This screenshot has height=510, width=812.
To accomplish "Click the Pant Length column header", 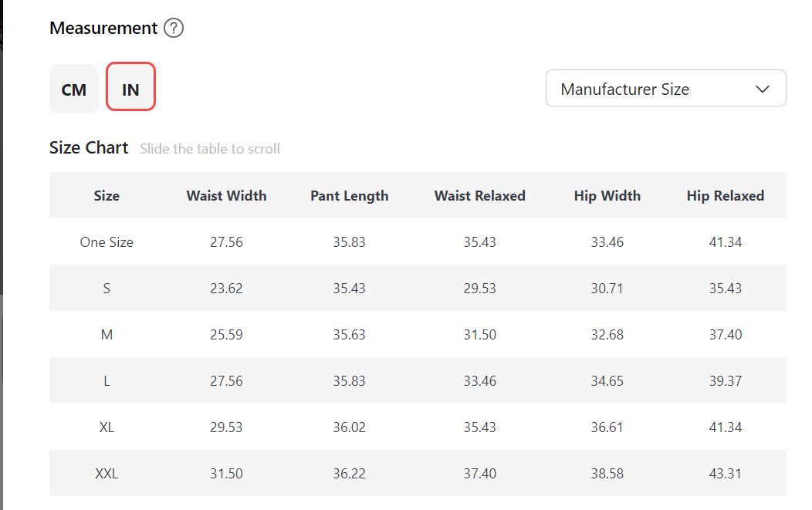I will click(349, 196).
